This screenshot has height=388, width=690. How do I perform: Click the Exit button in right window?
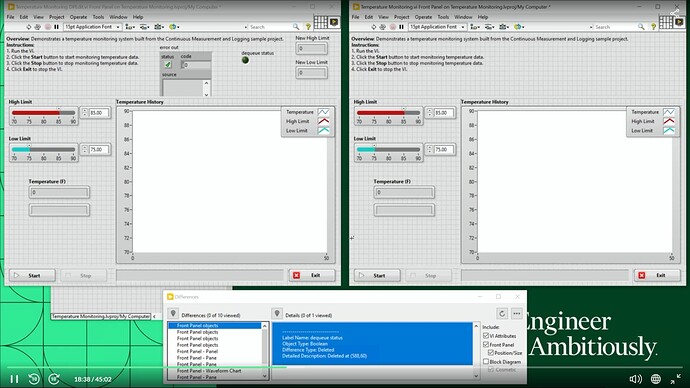tap(657, 275)
